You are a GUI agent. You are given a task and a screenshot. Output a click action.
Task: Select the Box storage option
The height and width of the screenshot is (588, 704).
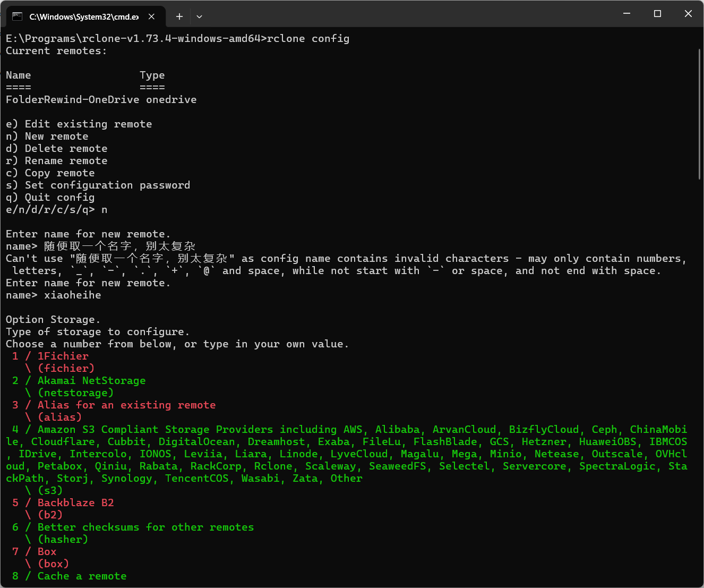46,551
